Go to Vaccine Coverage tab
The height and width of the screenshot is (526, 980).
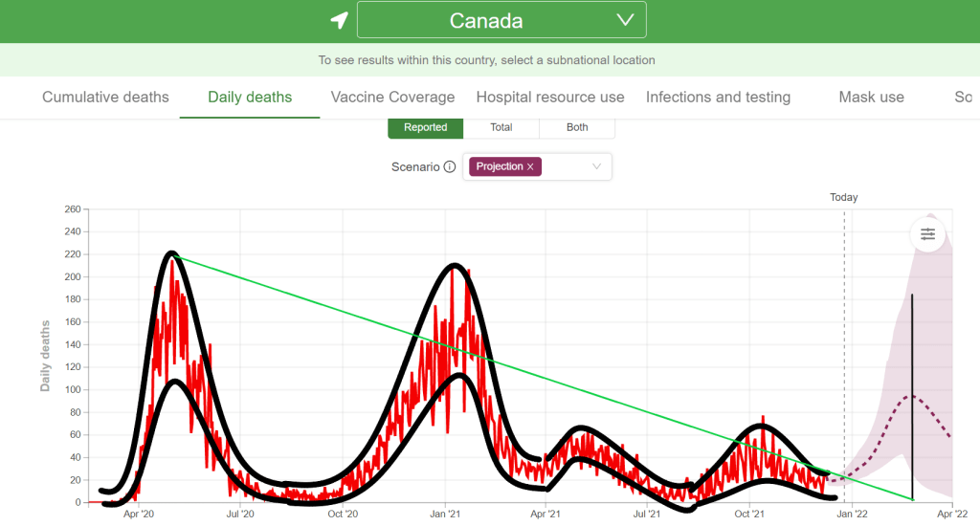tap(392, 97)
